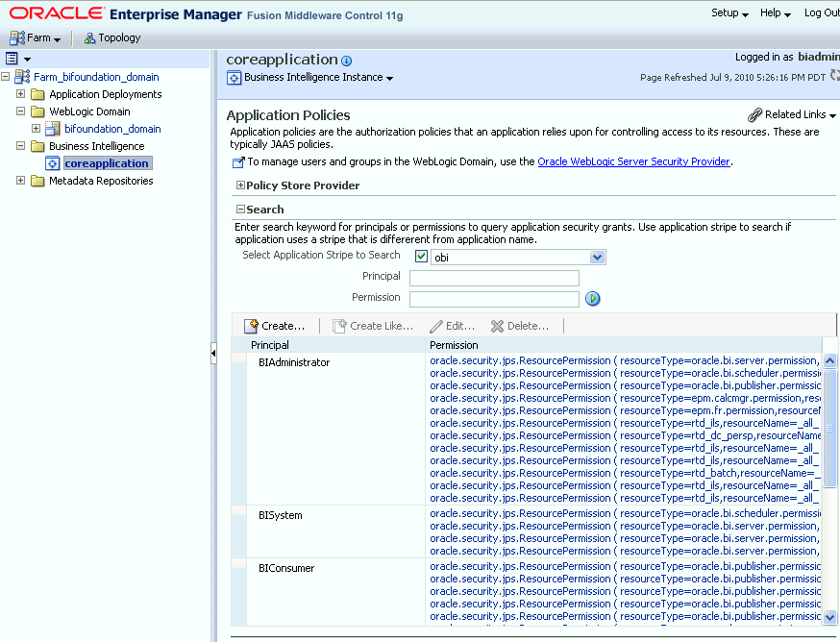The height and width of the screenshot is (642, 840).
Task: Start the search with the green arrow button
Action: tap(592, 299)
